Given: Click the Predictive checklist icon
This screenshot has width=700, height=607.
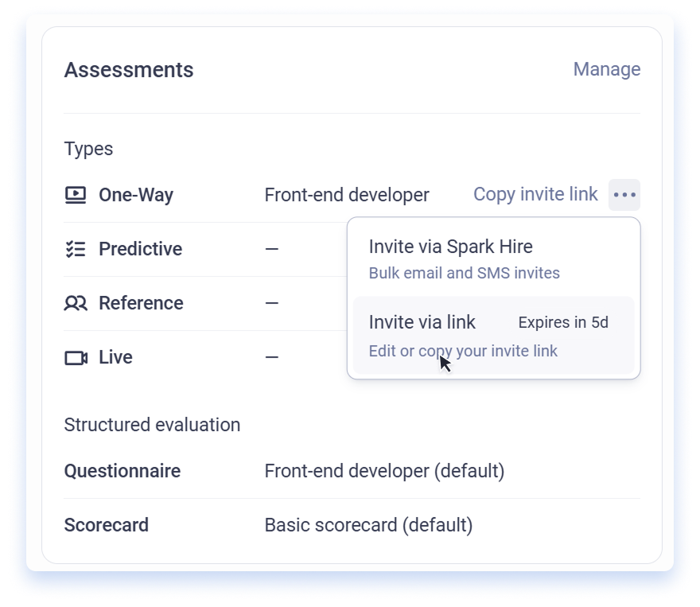Looking at the screenshot, I should [76, 249].
